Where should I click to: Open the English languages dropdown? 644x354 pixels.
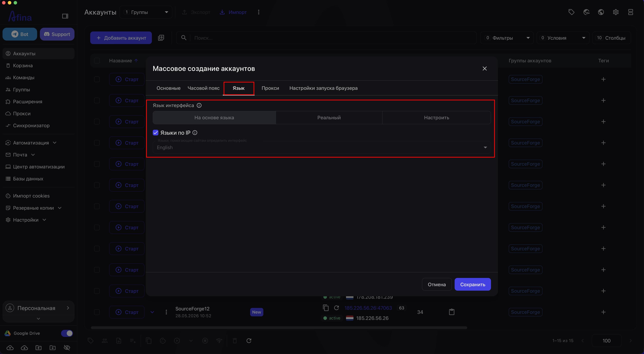(x=321, y=147)
